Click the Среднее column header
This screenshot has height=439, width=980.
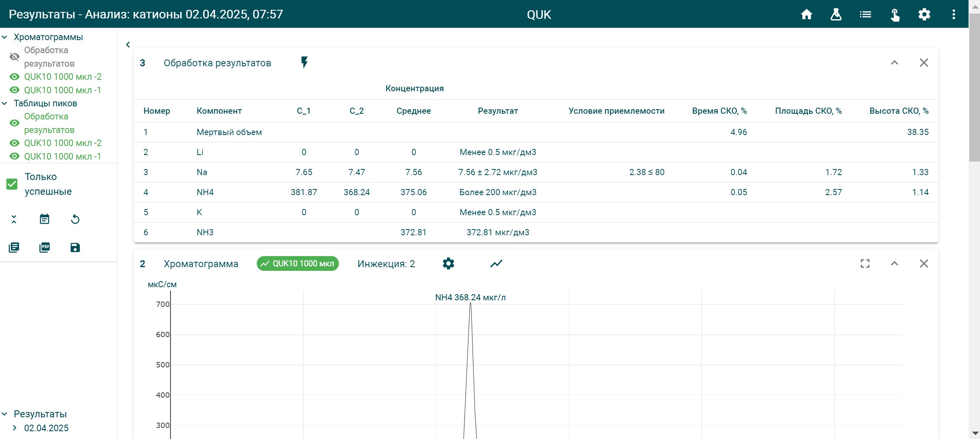[x=413, y=111]
